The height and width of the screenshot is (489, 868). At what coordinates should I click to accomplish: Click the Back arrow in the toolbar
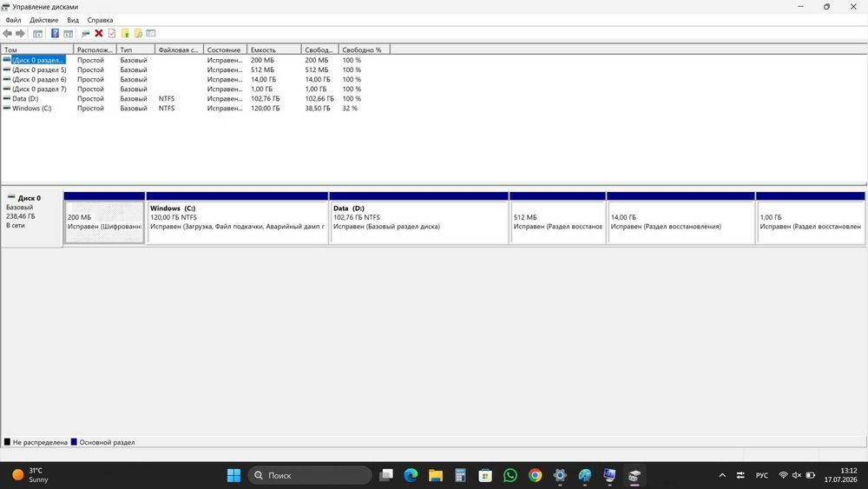[7, 34]
